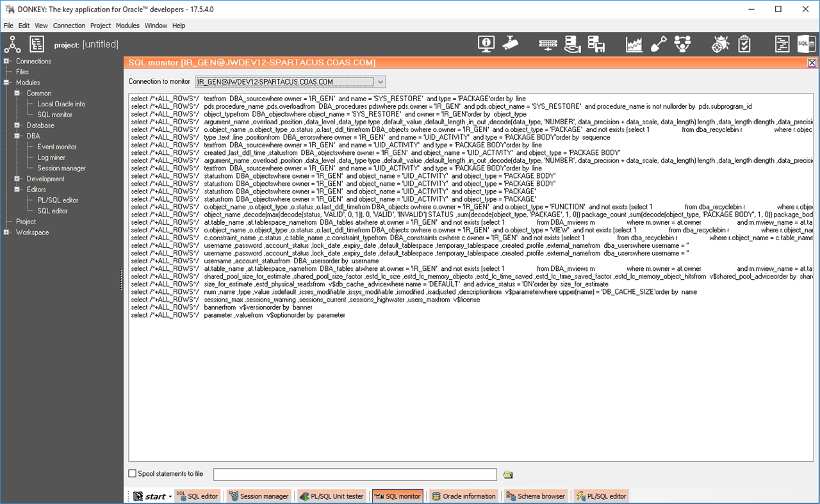Close the SQL monitor panel

pos(812,63)
